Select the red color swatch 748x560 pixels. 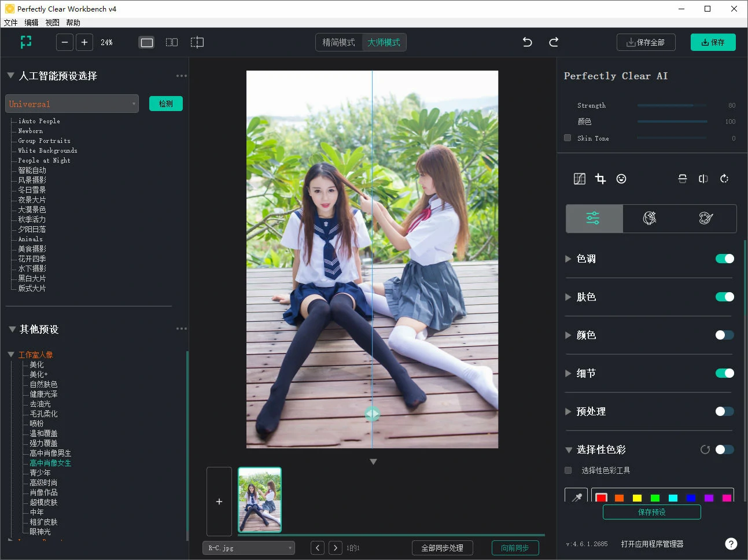point(601,498)
